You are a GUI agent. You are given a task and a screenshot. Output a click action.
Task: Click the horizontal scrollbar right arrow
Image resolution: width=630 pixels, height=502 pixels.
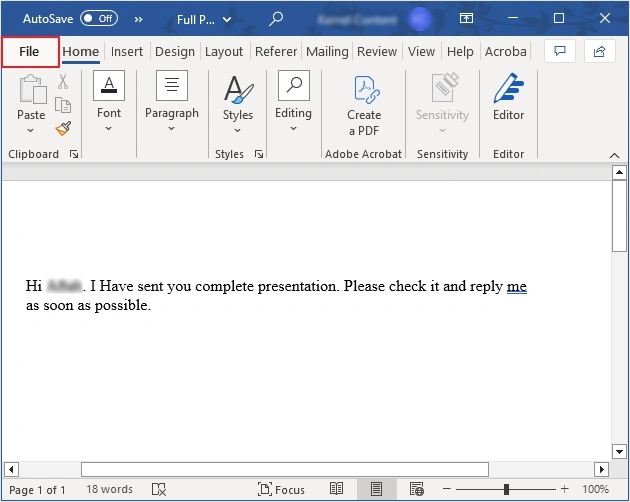tap(601, 469)
